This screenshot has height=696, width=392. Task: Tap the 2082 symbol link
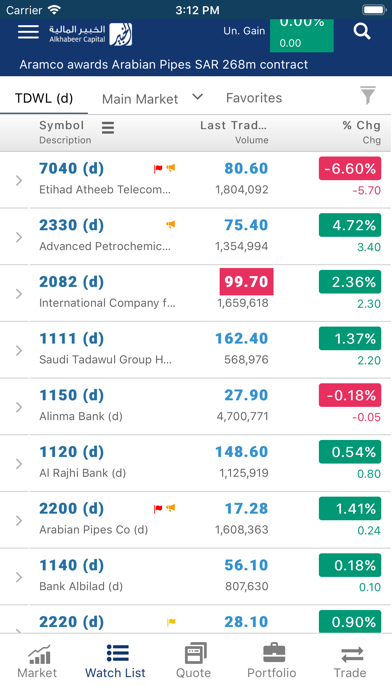(71, 281)
